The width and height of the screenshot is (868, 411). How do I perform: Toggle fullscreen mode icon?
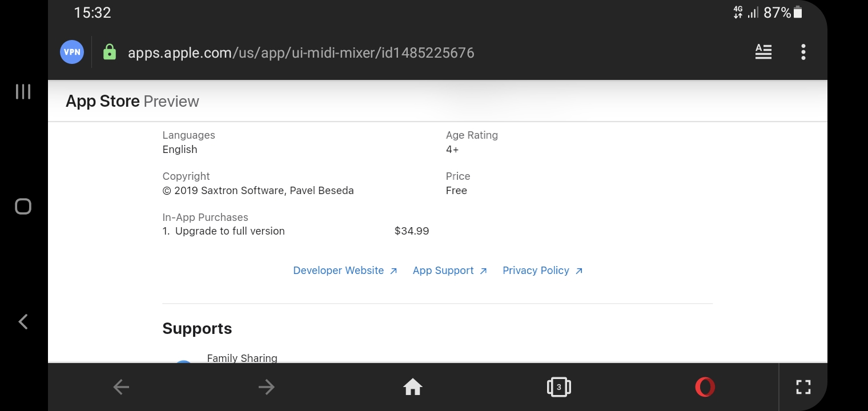pyautogui.click(x=803, y=388)
